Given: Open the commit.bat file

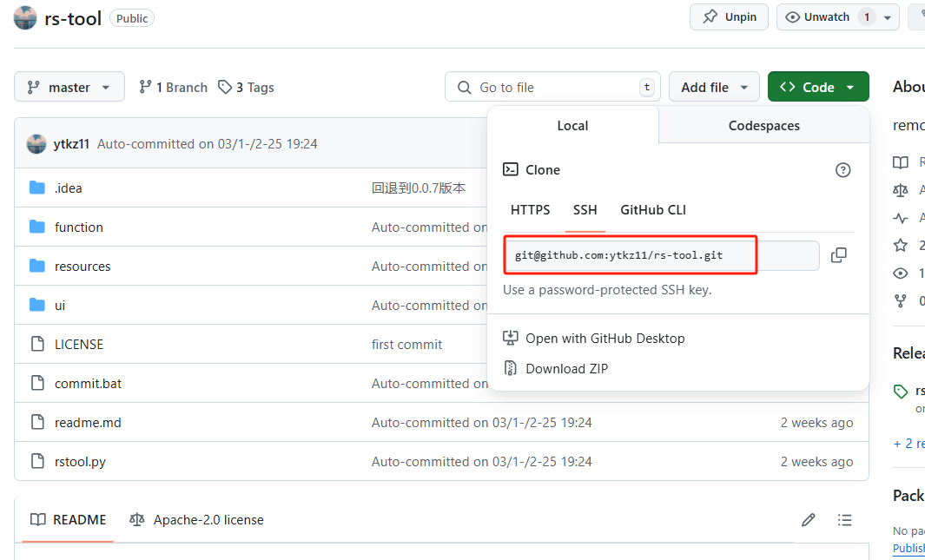Looking at the screenshot, I should tap(88, 384).
